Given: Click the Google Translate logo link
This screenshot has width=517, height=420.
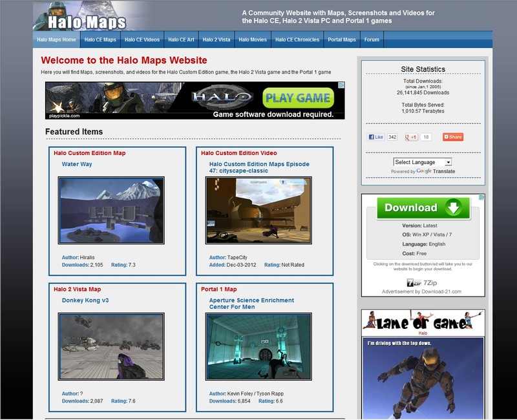Looking at the screenshot, I should pos(436,171).
